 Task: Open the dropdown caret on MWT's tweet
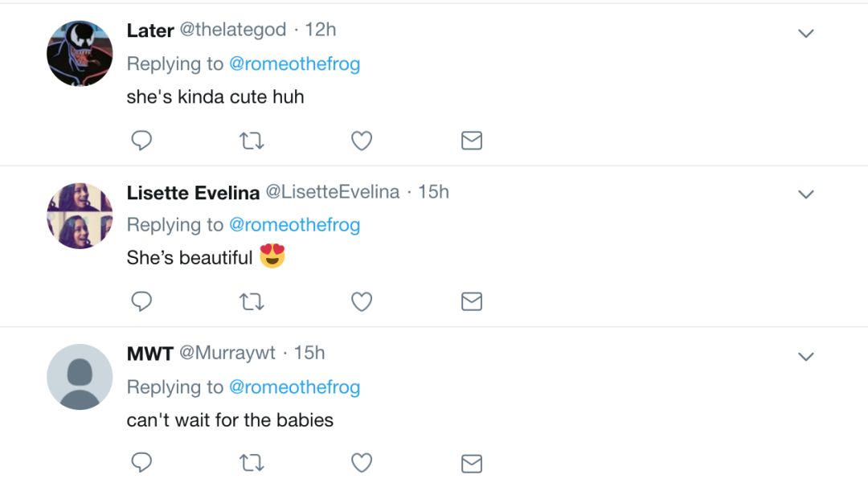[x=805, y=356]
